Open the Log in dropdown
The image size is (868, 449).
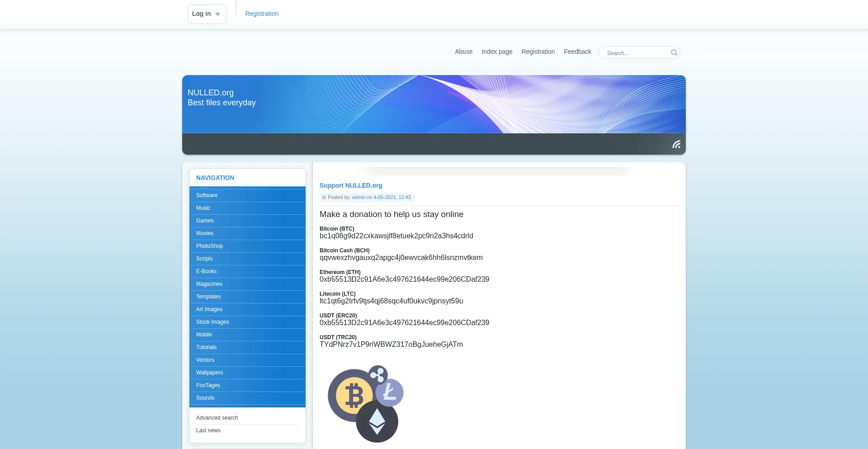[207, 14]
